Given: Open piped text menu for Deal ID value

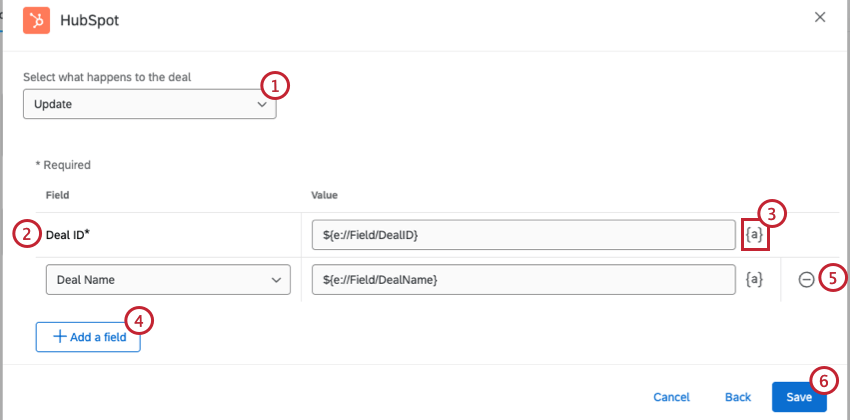Looking at the screenshot, I should 755,235.
